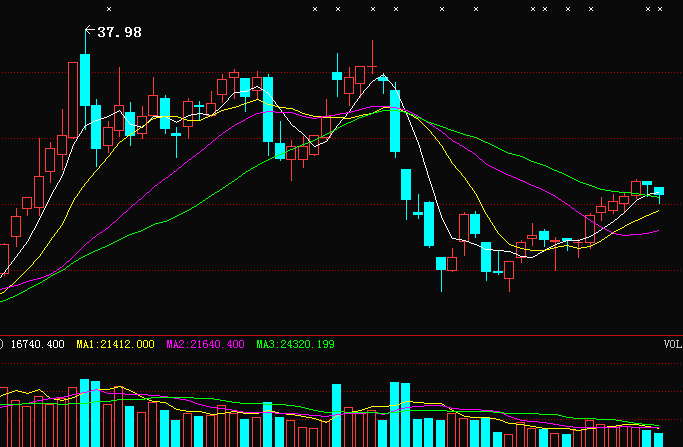Viewport: 683px width, 447px height.
Task: Select the magenta MA2:21640.400 volume average label
Action: click(x=205, y=344)
